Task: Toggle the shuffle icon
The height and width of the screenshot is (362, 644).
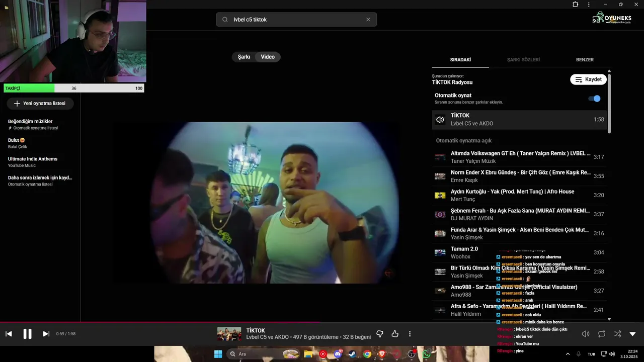Action: [x=617, y=334]
